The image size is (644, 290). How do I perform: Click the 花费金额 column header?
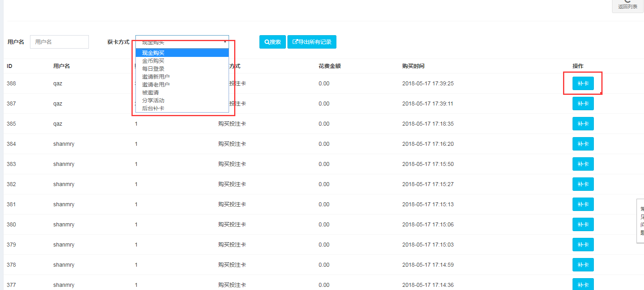coord(330,66)
